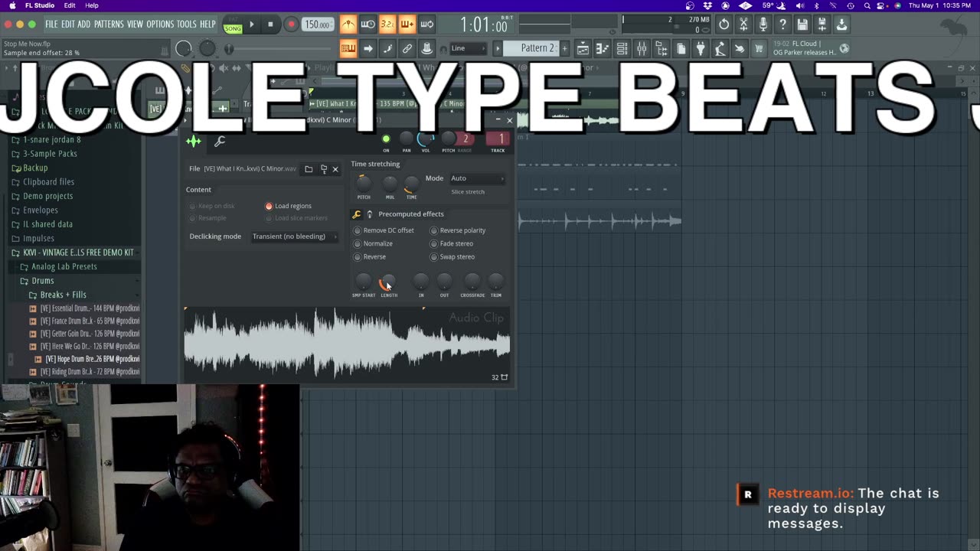Open the Piano roll view icon
The height and width of the screenshot is (551, 980).
(x=603, y=49)
